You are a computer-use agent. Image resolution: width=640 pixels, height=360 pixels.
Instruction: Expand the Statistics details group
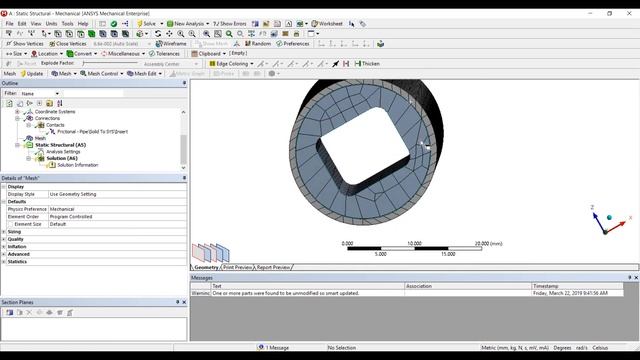coord(4,262)
